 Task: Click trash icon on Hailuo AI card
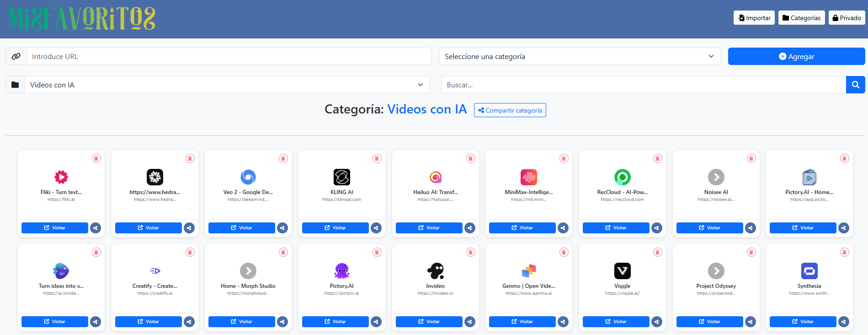(470, 158)
